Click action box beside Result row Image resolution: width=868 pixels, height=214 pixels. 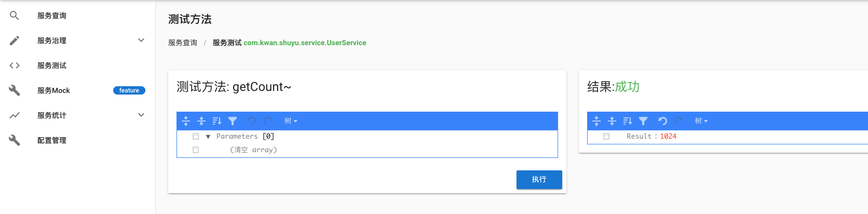[x=606, y=137]
